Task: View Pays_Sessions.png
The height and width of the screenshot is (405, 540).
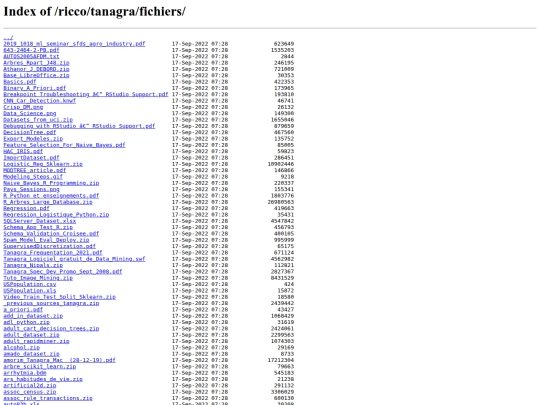Action: point(31,189)
